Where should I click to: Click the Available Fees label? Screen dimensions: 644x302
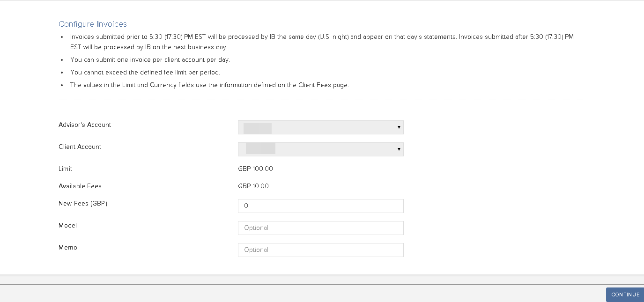pos(80,186)
